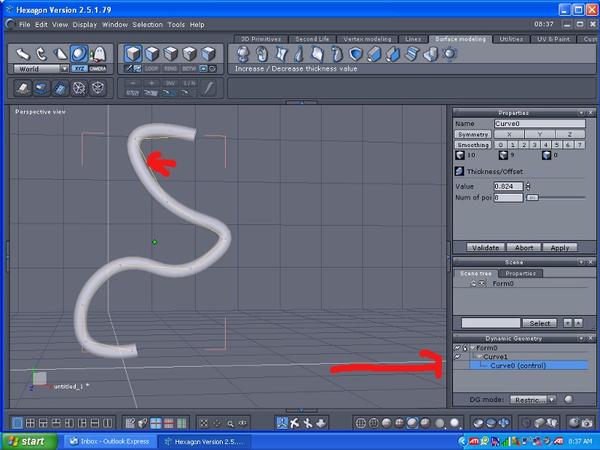The width and height of the screenshot is (600, 450).
Task: Click the eraser-like icon in lower-left toolbar
Action: point(23,88)
